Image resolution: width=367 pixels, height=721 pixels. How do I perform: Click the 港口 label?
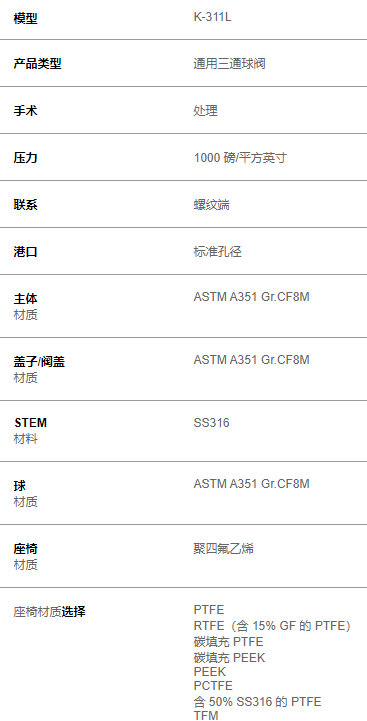pyautogui.click(x=25, y=252)
